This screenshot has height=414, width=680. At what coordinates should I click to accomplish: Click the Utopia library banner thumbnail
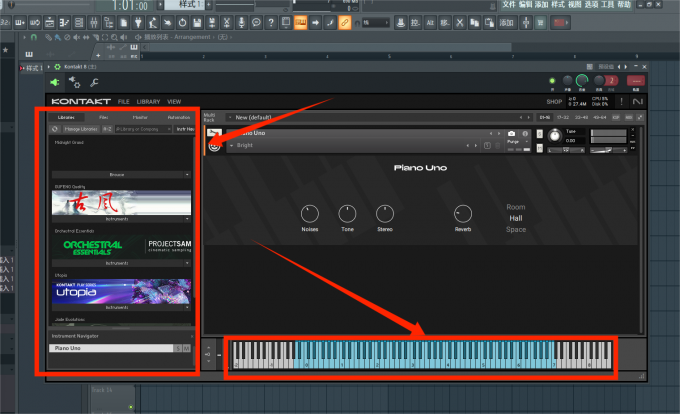click(x=121, y=291)
